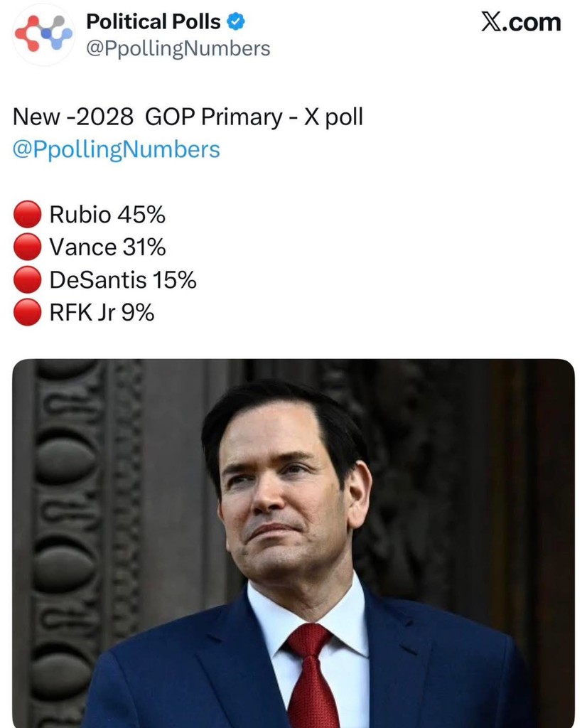Click the tweet headline about the 2028 GOP Primary

click(x=188, y=117)
